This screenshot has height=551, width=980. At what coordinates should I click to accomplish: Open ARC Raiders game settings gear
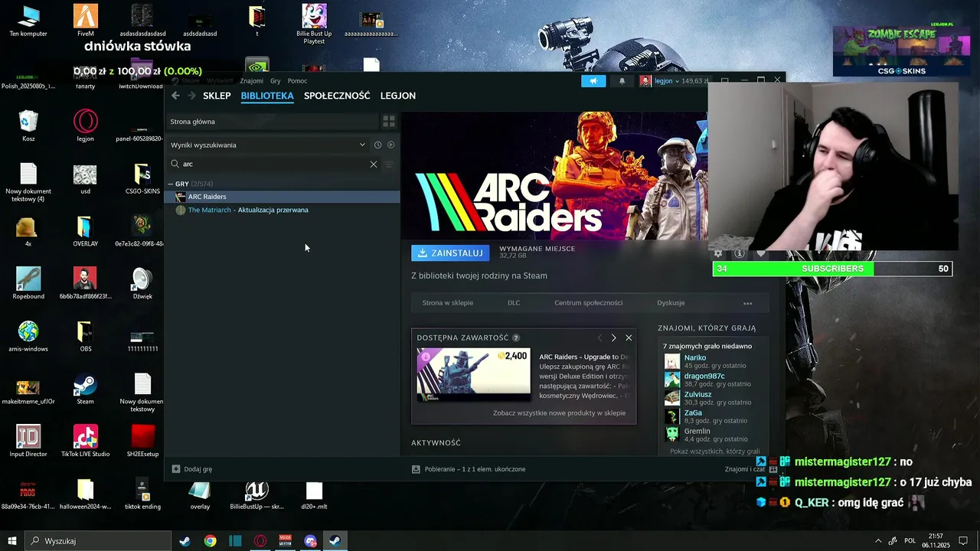[718, 253]
